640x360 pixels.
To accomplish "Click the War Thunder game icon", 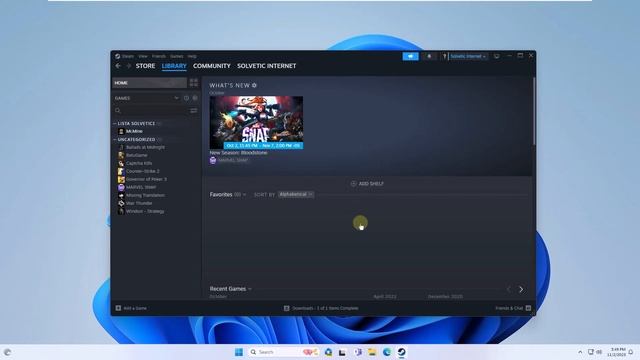I will (121, 203).
